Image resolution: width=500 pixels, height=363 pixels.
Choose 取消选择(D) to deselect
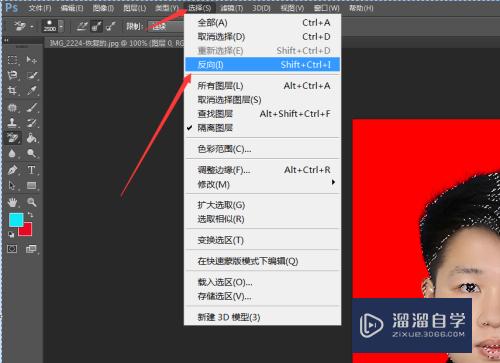[x=262, y=37]
